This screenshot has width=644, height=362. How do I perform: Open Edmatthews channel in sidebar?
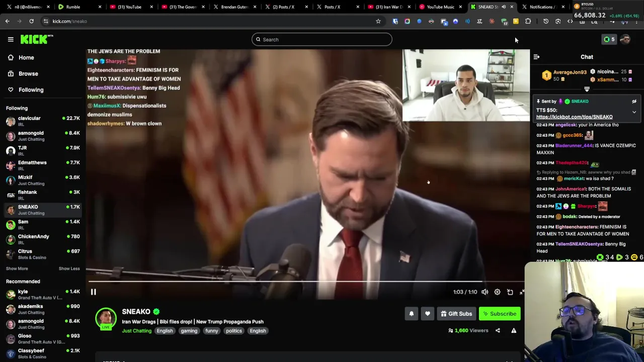pyautogui.click(x=43, y=165)
